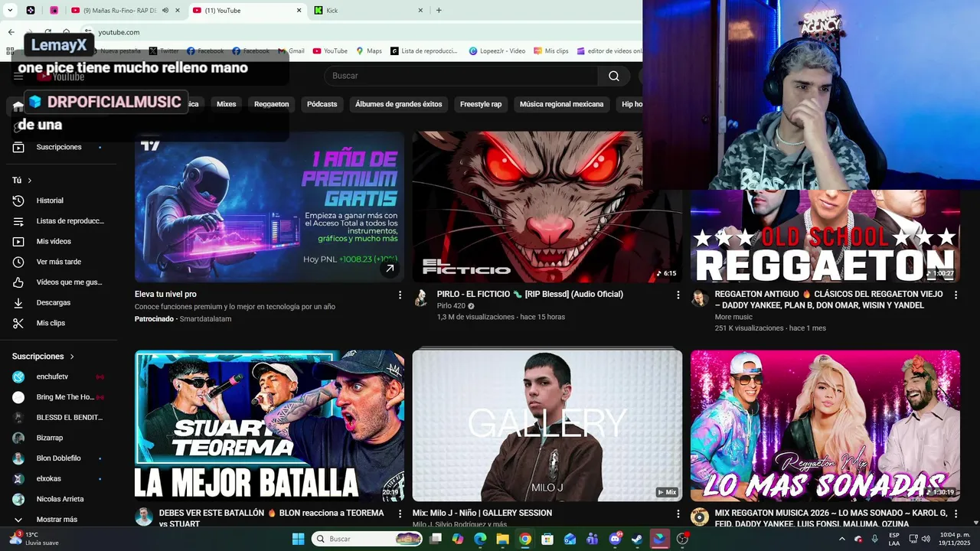Open the Twitter bookmark
The image size is (980, 551).
(164, 51)
